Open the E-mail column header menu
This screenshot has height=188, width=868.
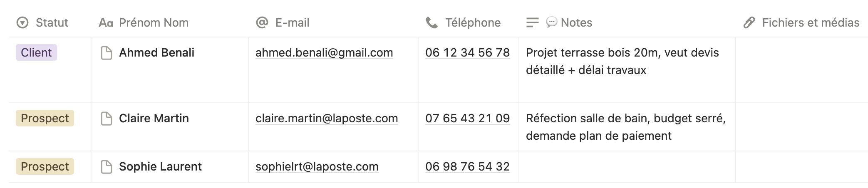click(292, 22)
